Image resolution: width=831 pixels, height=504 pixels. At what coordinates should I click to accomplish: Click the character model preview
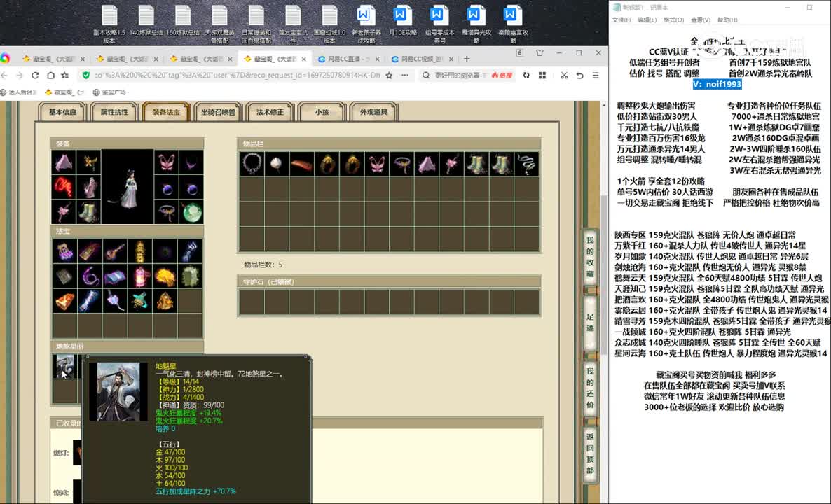[128, 187]
